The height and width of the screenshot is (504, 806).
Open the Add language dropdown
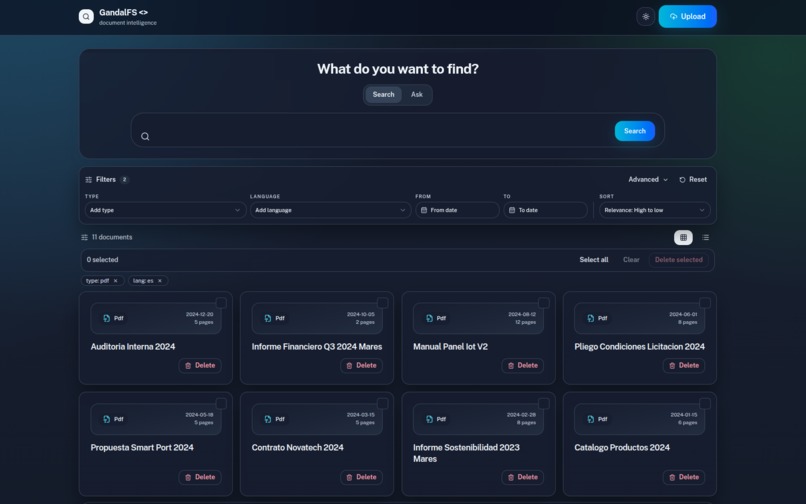[330, 210]
